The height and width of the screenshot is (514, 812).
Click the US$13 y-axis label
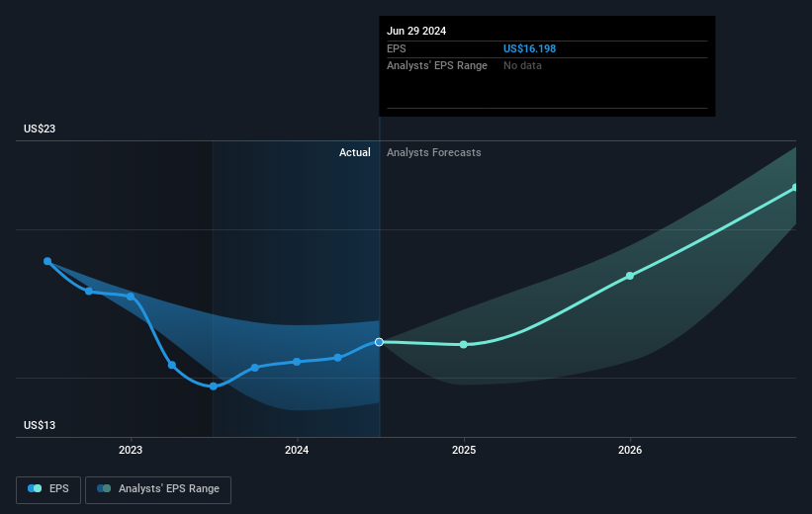[x=40, y=425]
